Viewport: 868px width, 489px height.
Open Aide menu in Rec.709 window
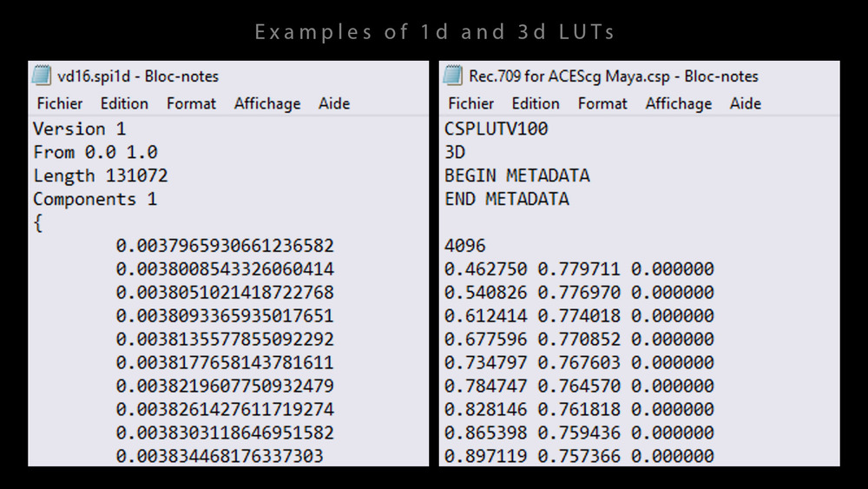746,103
